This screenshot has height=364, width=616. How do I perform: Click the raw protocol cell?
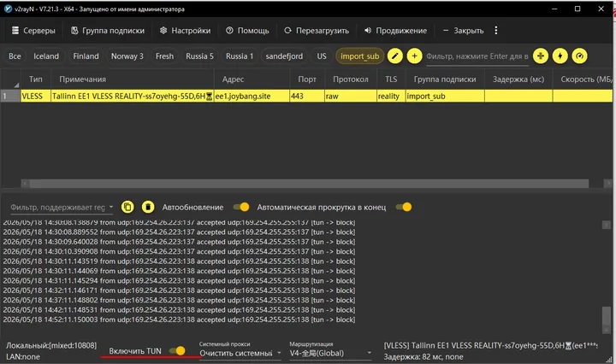[x=351, y=96]
